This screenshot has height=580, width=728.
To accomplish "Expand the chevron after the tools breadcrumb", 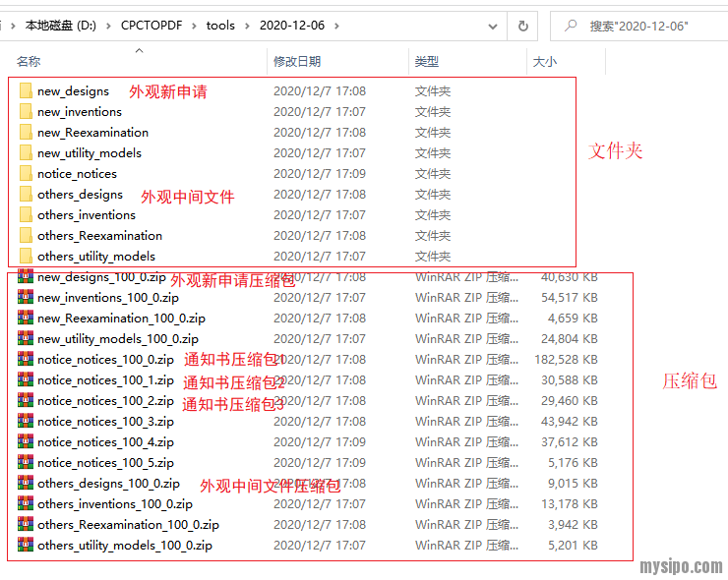I will (x=248, y=26).
